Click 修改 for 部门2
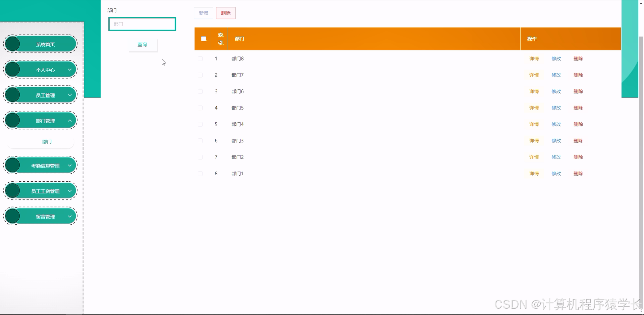This screenshot has height=315, width=644. pyautogui.click(x=556, y=157)
